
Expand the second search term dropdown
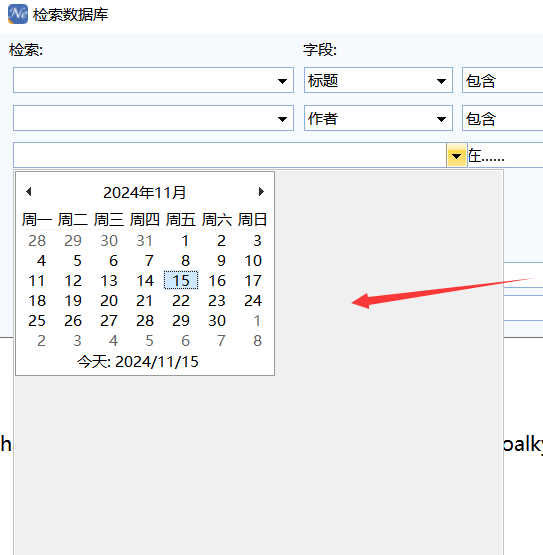(x=282, y=118)
